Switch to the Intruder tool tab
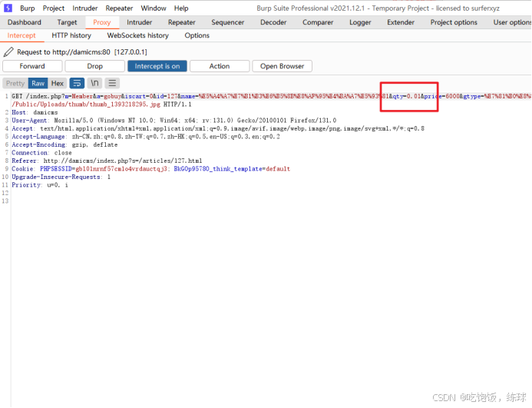The width and height of the screenshot is (532, 408). 140,22
